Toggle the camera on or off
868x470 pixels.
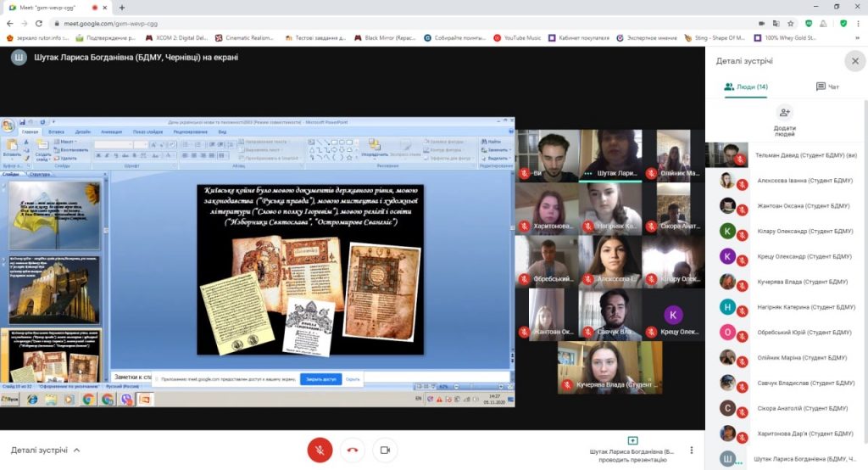[385, 450]
